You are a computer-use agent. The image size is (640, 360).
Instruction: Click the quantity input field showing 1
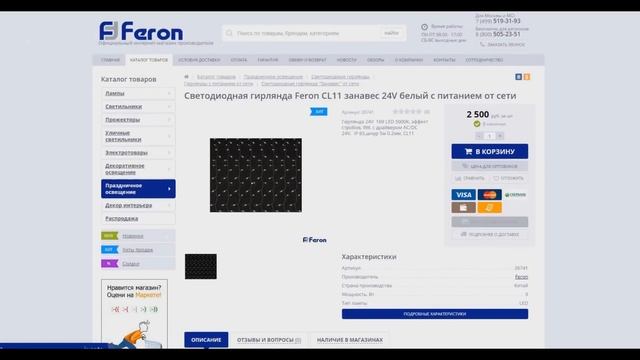[x=489, y=136]
